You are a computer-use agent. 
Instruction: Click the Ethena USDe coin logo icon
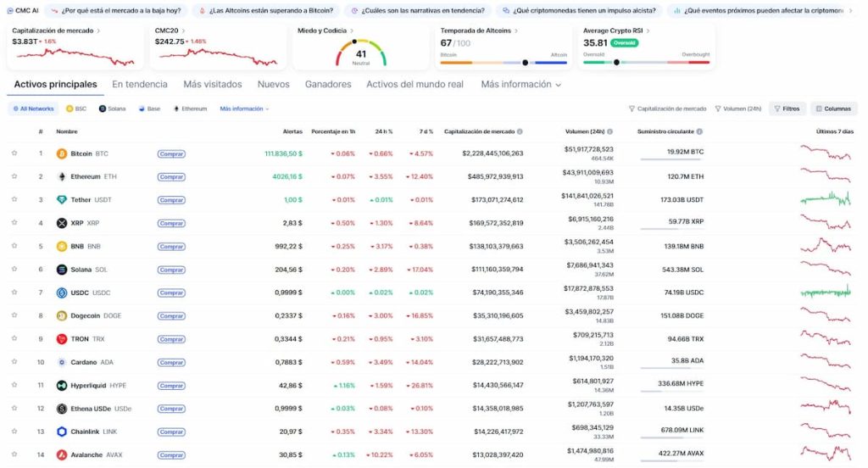click(61, 409)
